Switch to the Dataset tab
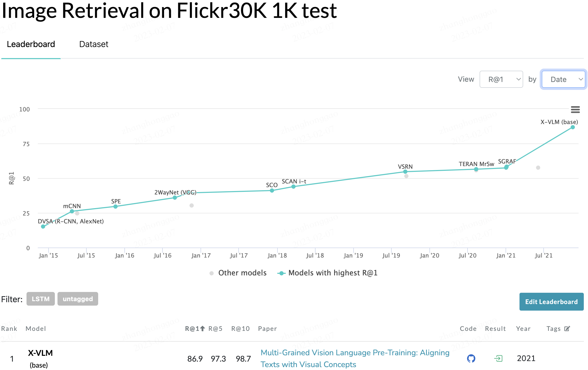This screenshot has height=370, width=588. [94, 44]
